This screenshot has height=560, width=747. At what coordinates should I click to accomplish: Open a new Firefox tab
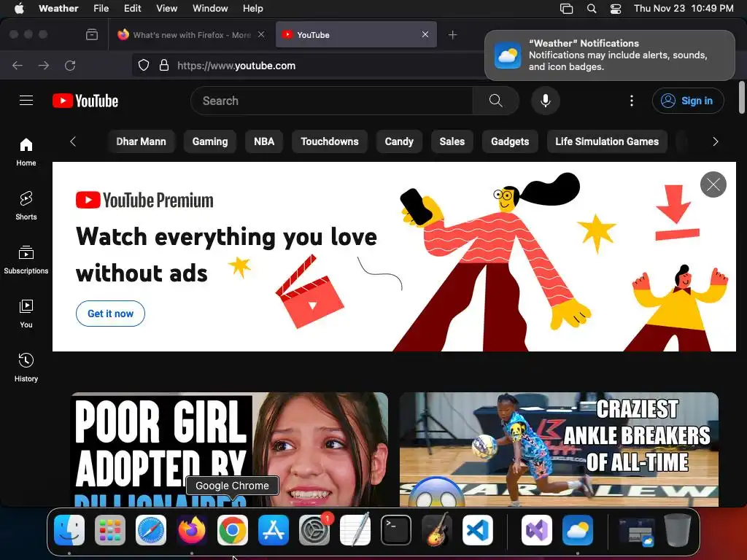click(x=452, y=35)
